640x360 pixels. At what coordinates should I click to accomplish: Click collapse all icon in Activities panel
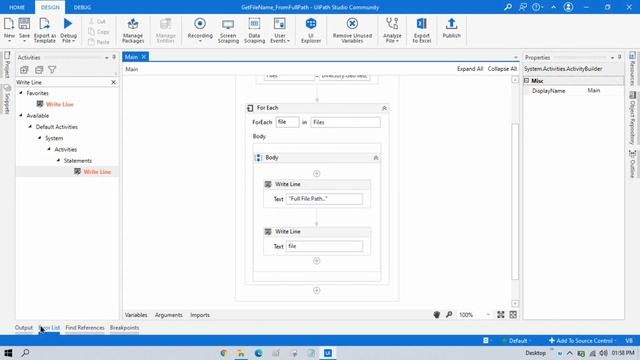coord(39,70)
